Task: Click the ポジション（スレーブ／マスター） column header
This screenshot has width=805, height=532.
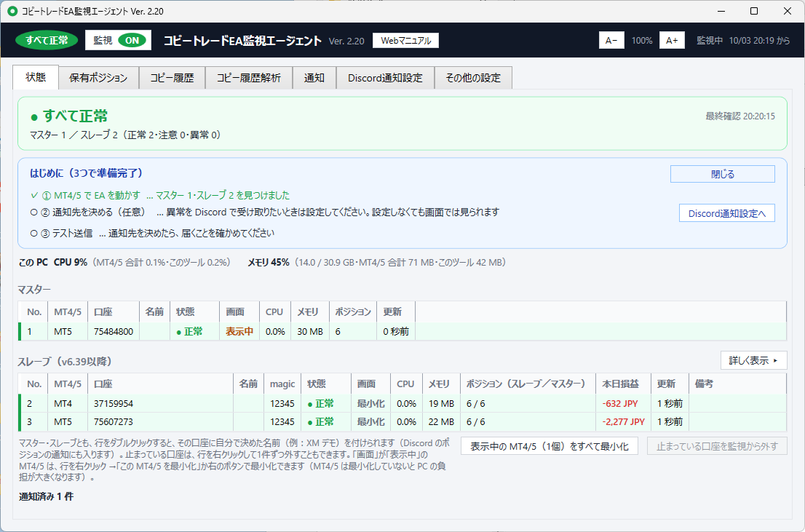Action: click(528, 384)
